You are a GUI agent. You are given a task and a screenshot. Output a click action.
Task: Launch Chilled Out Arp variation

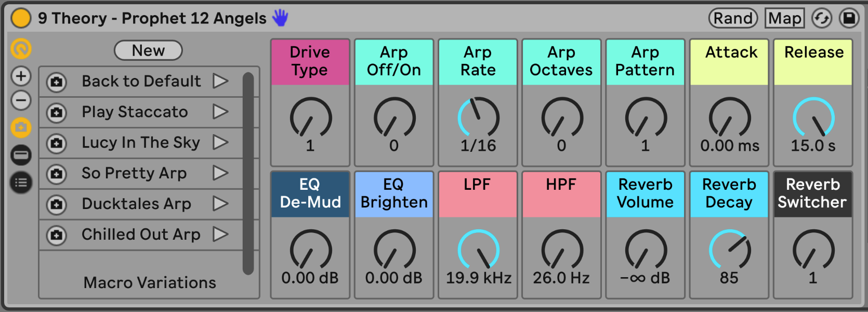coord(220,234)
